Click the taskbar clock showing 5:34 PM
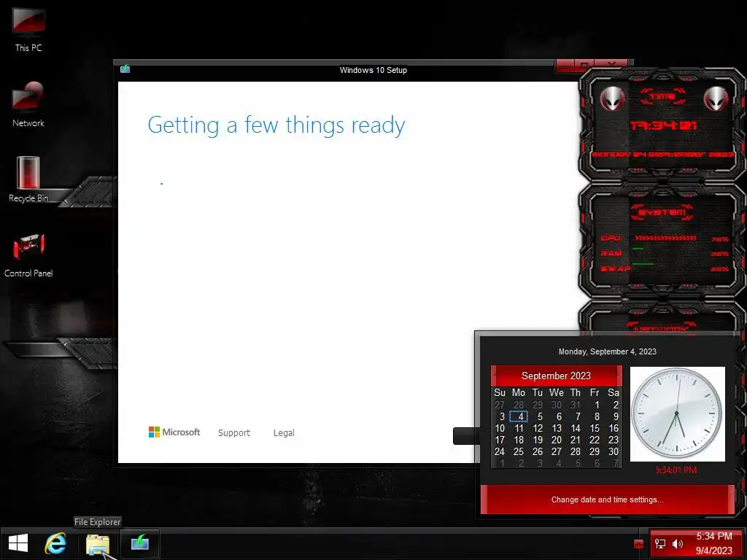 click(x=713, y=543)
